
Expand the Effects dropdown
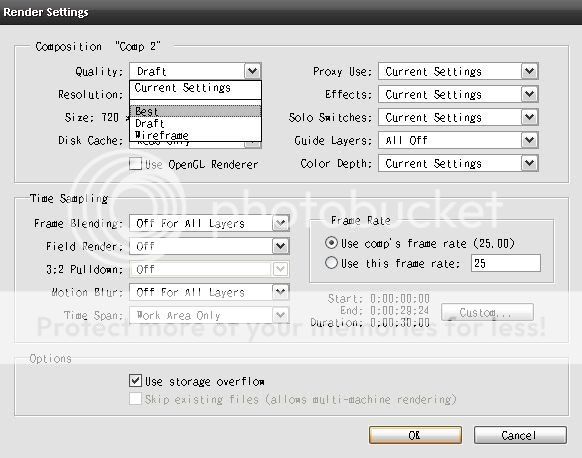click(x=529, y=94)
